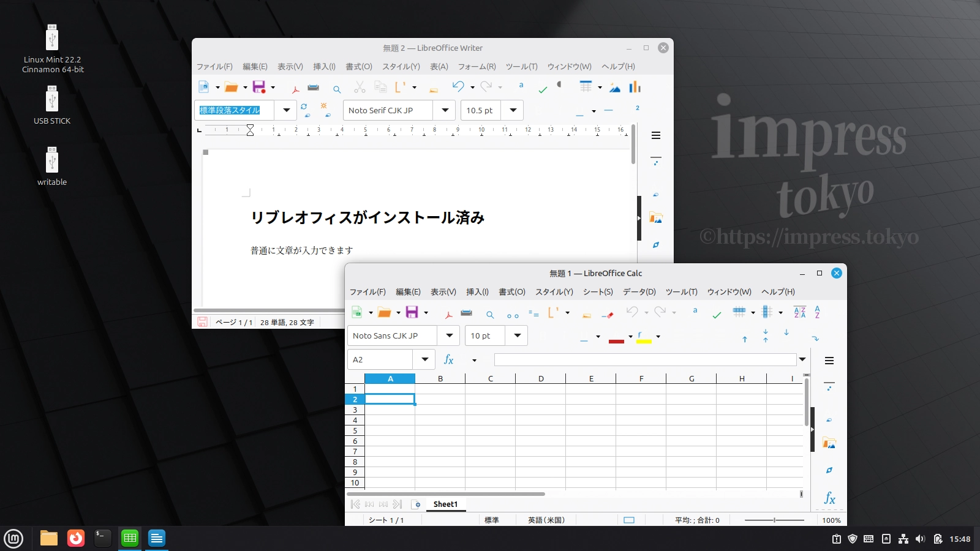Click the Paste icon in Writer toolbar

pyautogui.click(x=400, y=87)
